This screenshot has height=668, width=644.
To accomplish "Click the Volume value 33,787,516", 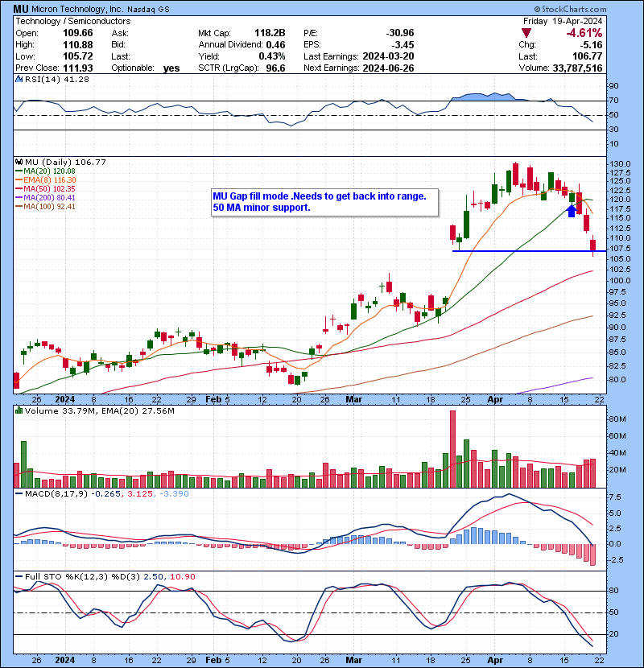I will click(x=577, y=68).
